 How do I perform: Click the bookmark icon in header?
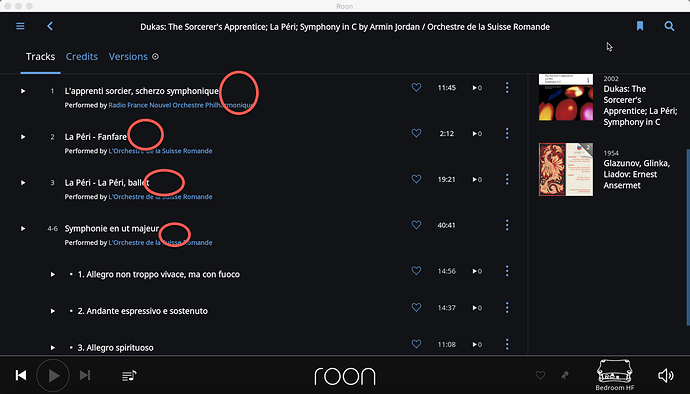pyautogui.click(x=640, y=26)
